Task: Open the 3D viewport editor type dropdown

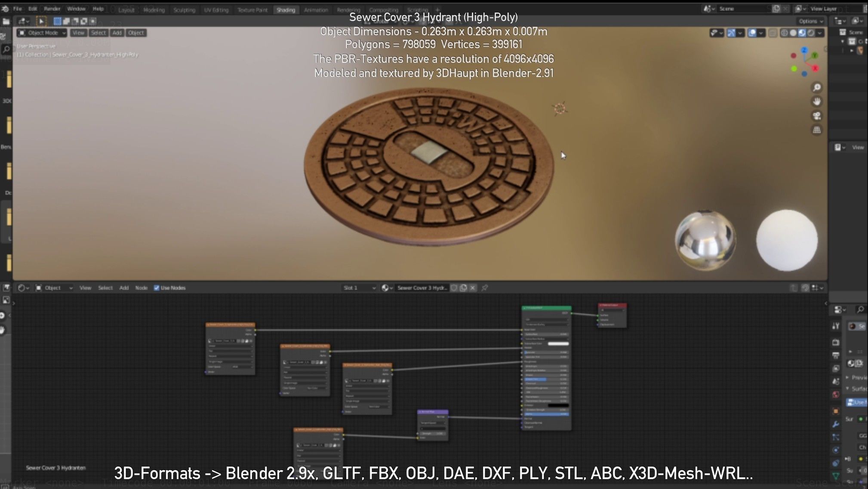Action: (23, 21)
